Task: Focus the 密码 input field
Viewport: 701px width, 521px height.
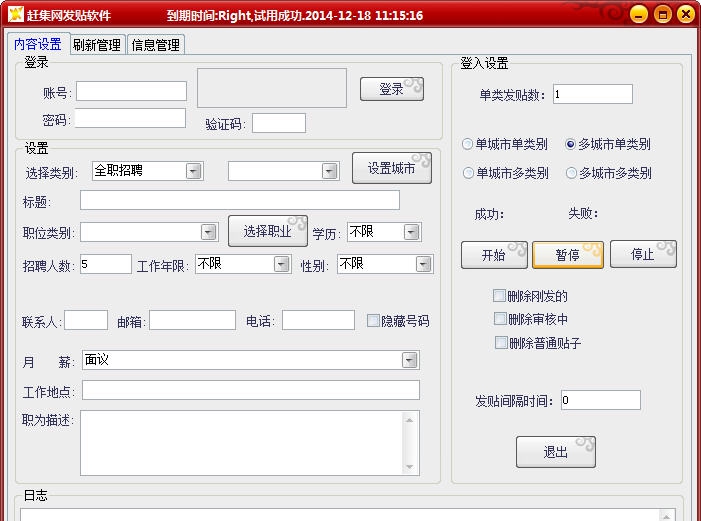Action: (130, 118)
